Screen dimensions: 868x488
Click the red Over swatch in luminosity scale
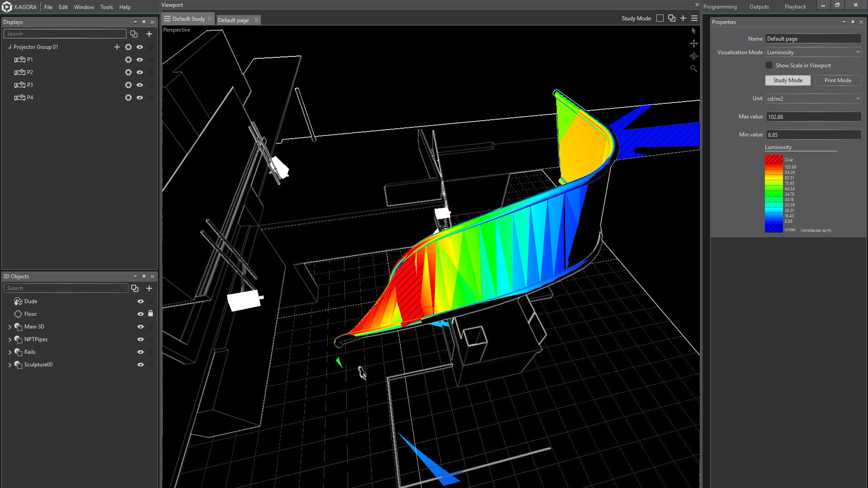tap(774, 160)
